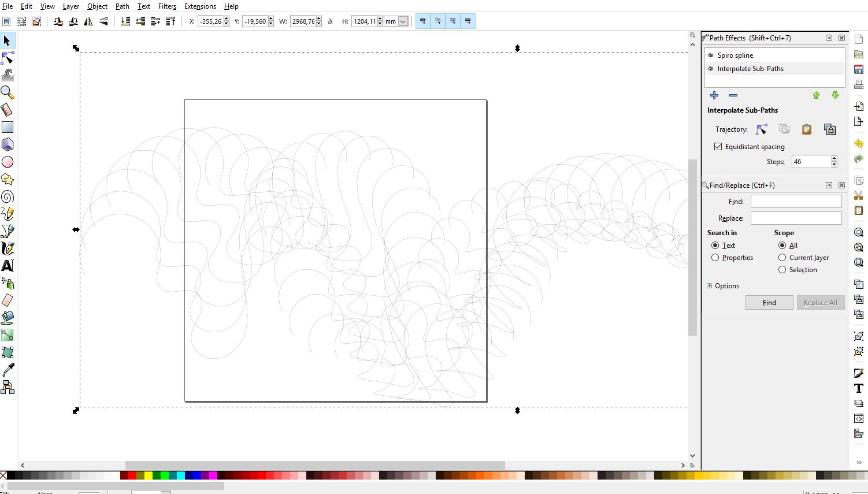
Task: Open the Path menu
Action: click(x=123, y=6)
